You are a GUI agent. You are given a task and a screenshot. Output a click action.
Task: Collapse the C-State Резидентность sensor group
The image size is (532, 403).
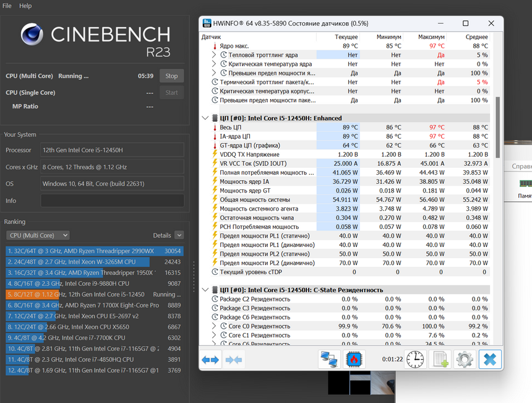point(205,290)
